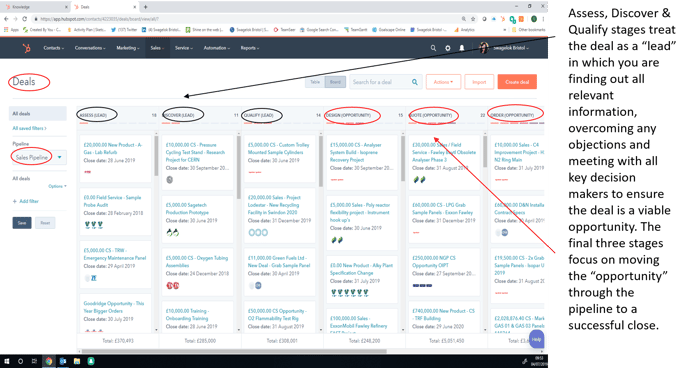Click the Create deal button
This screenshot has width=688, height=368.
pyautogui.click(x=517, y=82)
